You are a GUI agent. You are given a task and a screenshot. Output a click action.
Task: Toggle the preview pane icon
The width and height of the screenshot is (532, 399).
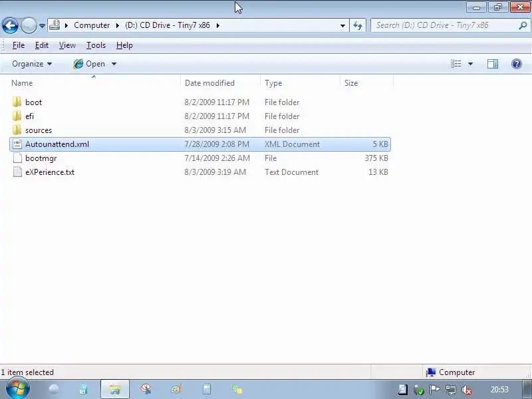[493, 64]
